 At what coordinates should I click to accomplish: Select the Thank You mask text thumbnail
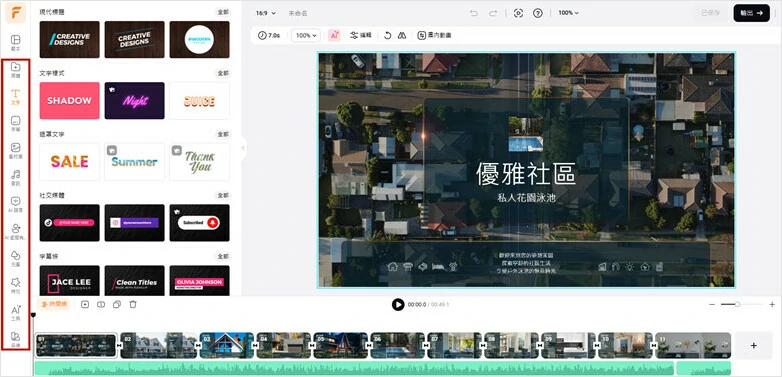click(x=199, y=162)
